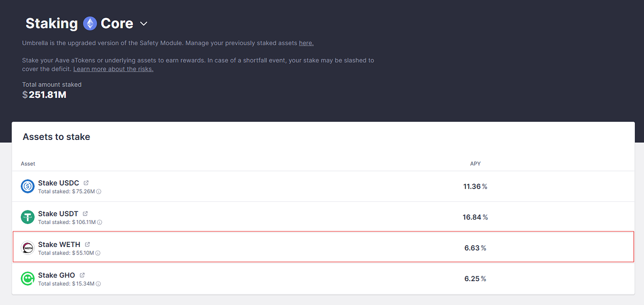
Task: Open external link icon next to Stake GHO
Action: [82, 275]
